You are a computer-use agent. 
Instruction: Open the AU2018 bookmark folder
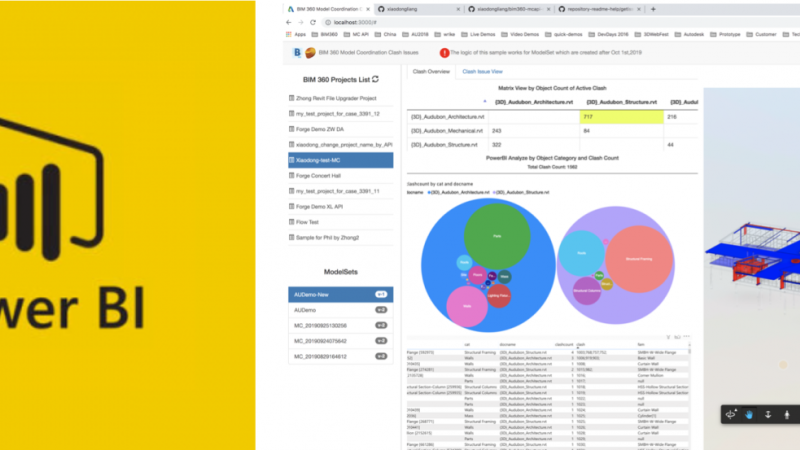(415, 34)
